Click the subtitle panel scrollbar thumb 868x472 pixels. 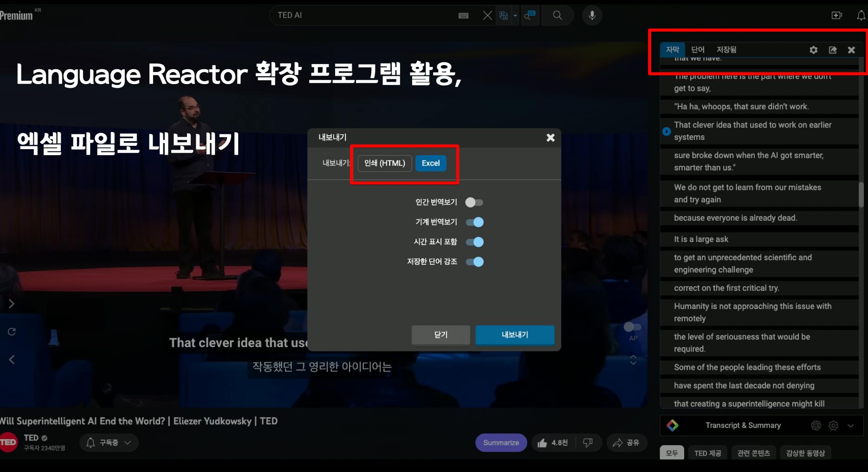861,194
